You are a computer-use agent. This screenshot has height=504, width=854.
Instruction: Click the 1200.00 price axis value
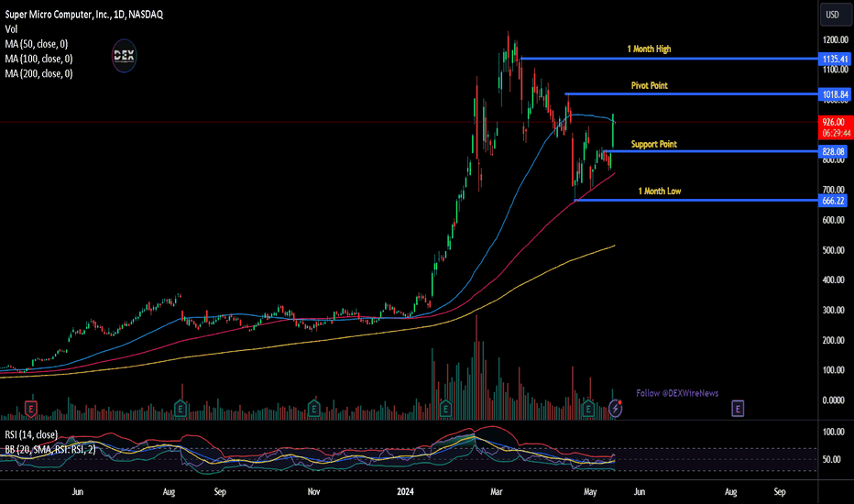836,39
